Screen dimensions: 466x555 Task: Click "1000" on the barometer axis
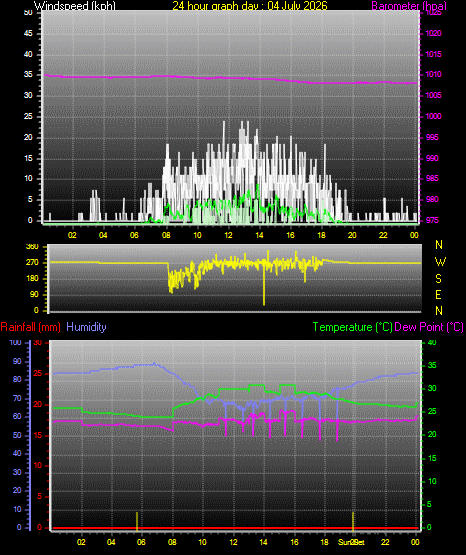pyautogui.click(x=433, y=116)
